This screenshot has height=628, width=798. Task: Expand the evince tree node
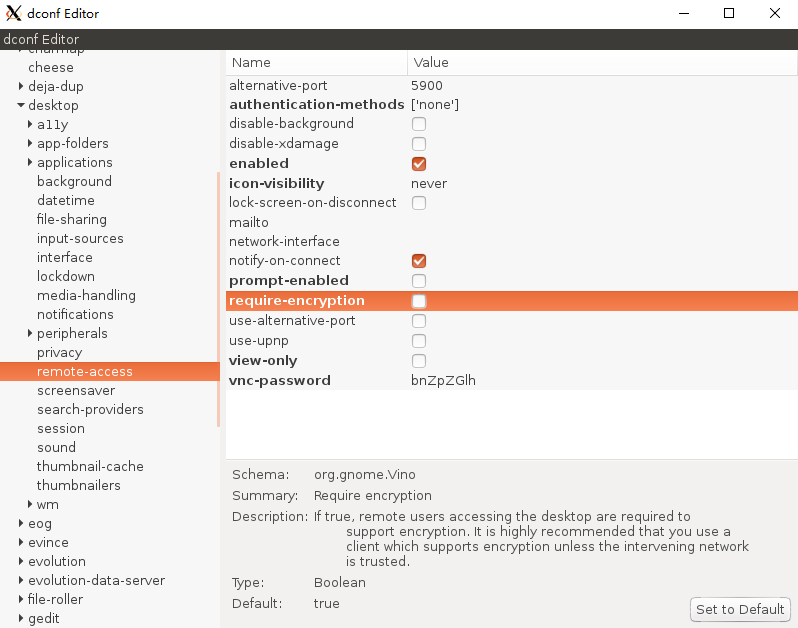[21, 542]
